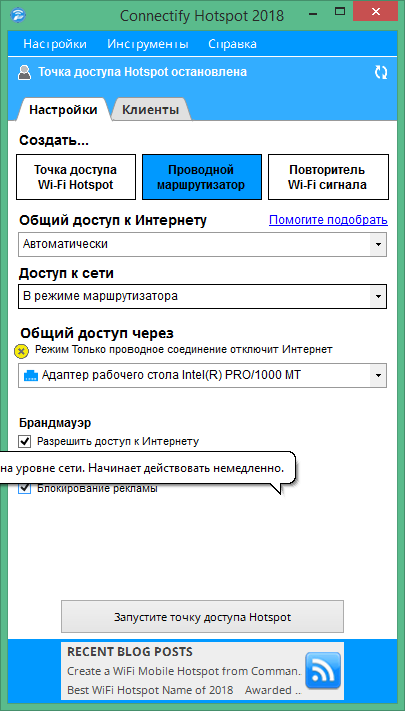405x711 pixels.
Task: Click the Точка доступа Hotspot остановлена status
Action: (142, 72)
